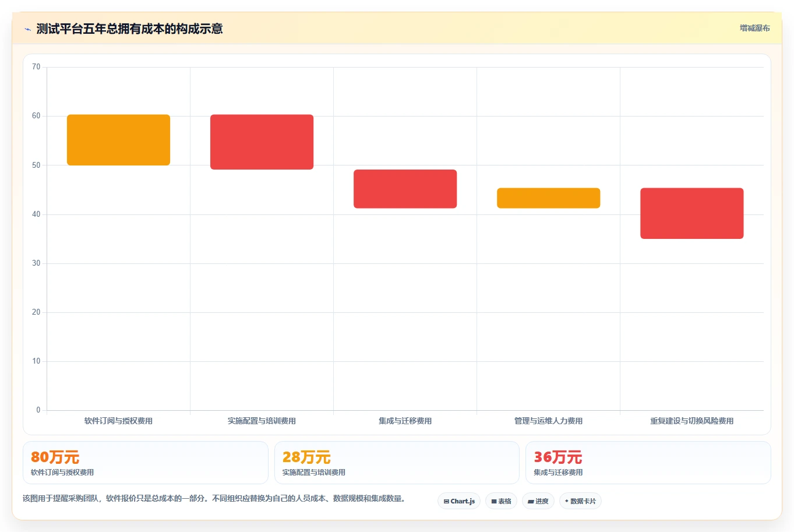The image size is (794, 532).
Task: Click x-axis label 实施配置与培训费用
Action: click(262, 421)
